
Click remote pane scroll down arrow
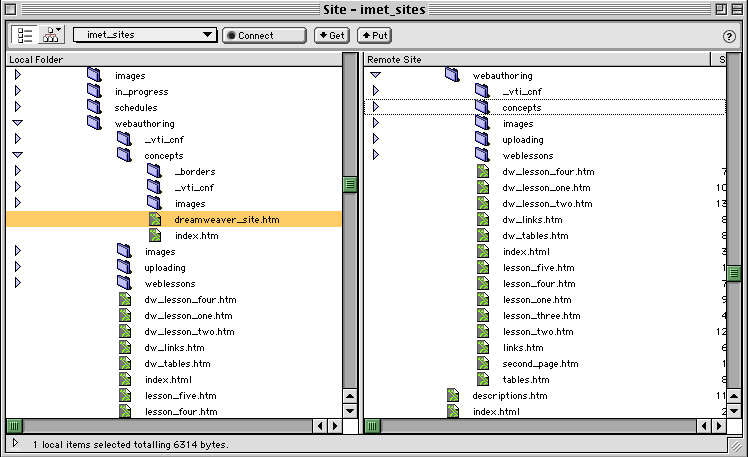(x=734, y=411)
